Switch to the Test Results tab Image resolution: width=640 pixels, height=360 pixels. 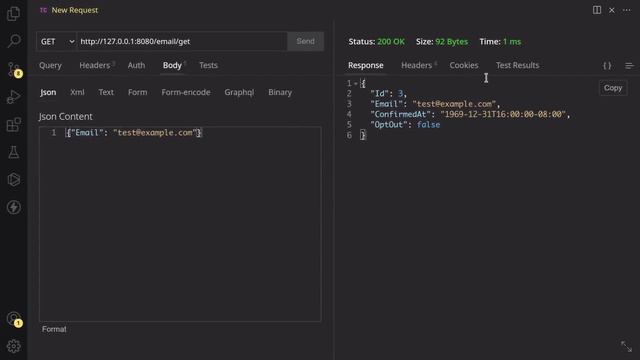[518, 65]
